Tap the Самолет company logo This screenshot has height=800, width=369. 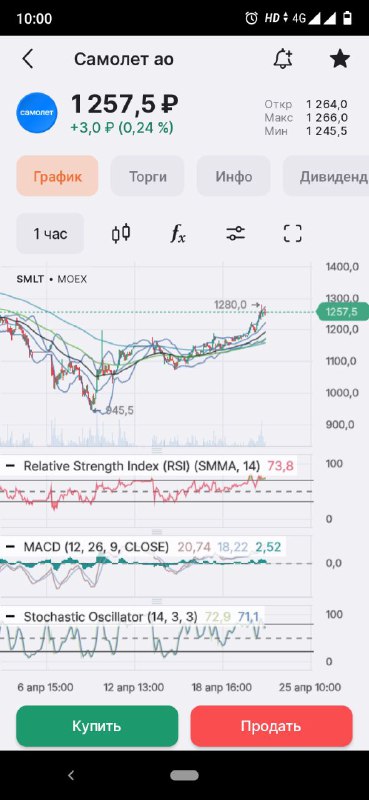pos(37,113)
